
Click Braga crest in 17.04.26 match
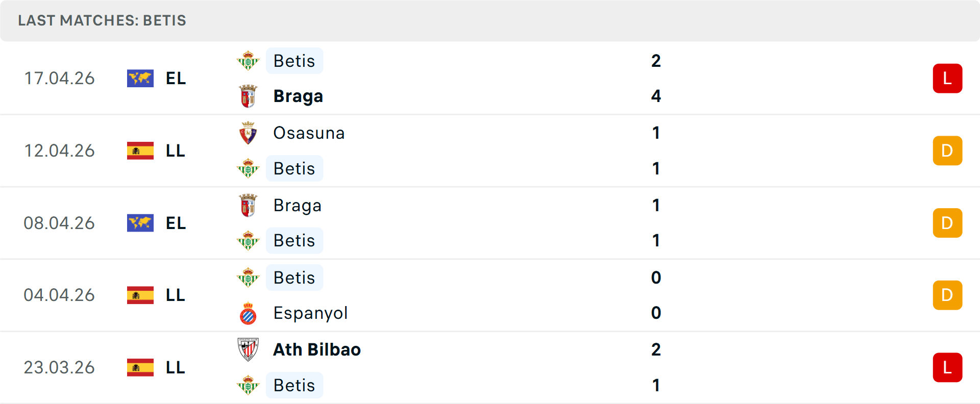(248, 96)
